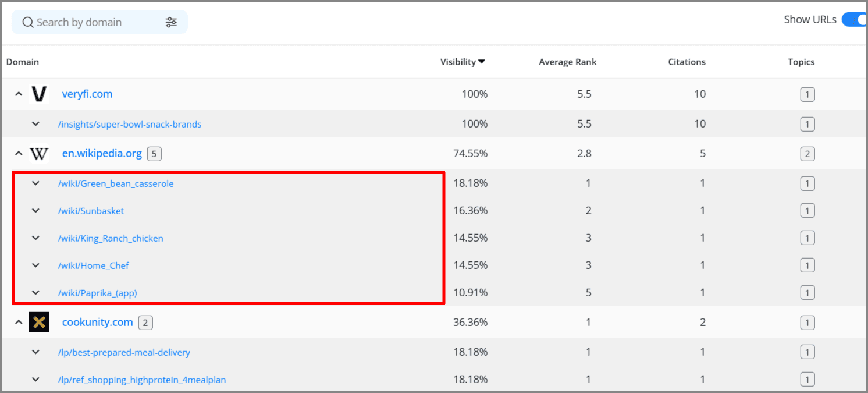Expand the /wiki/Home_Chef URL row
The image size is (868, 393).
[35, 265]
